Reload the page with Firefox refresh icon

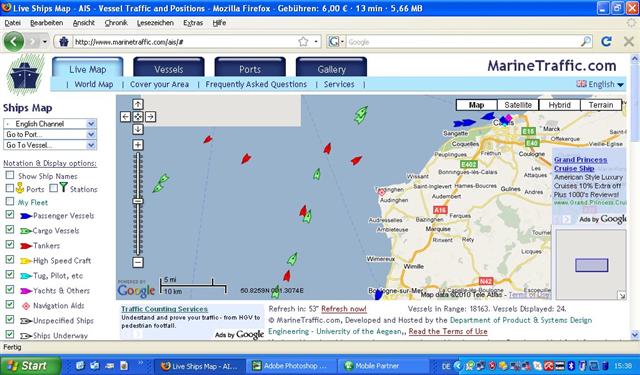pyautogui.click(x=607, y=41)
